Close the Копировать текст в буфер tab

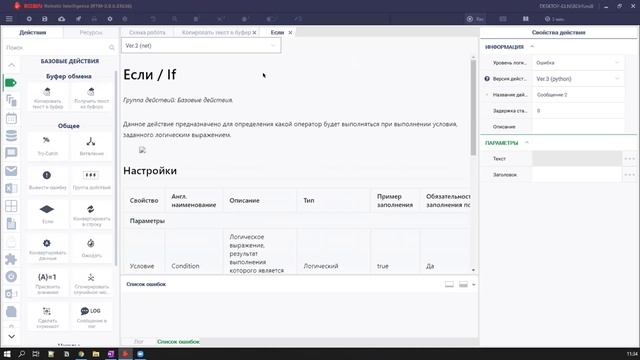point(254,33)
